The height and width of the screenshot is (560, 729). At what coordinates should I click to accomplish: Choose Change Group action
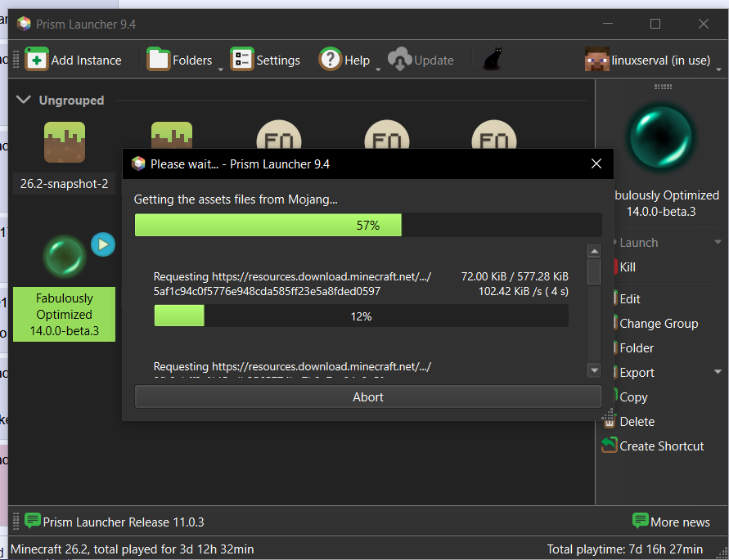pos(659,324)
